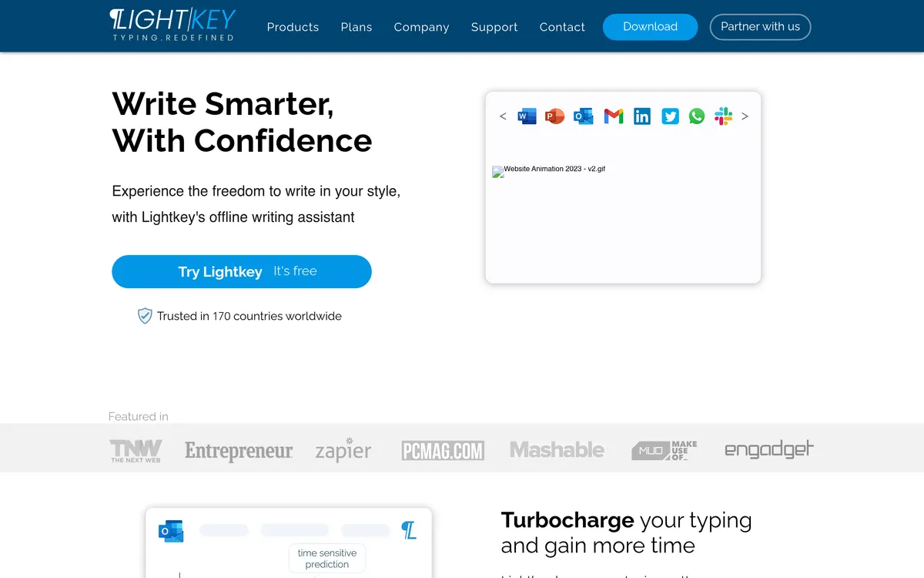Image resolution: width=924 pixels, height=578 pixels.
Task: Open the Products menu
Action: coord(293,27)
